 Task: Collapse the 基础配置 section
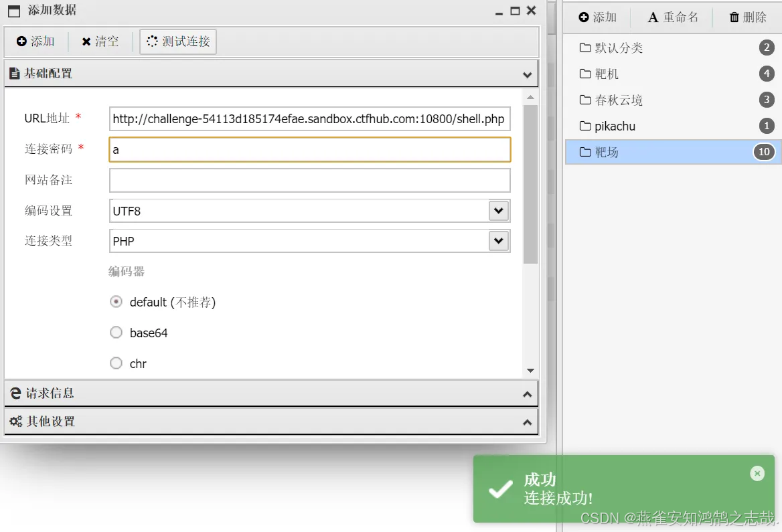(528, 74)
